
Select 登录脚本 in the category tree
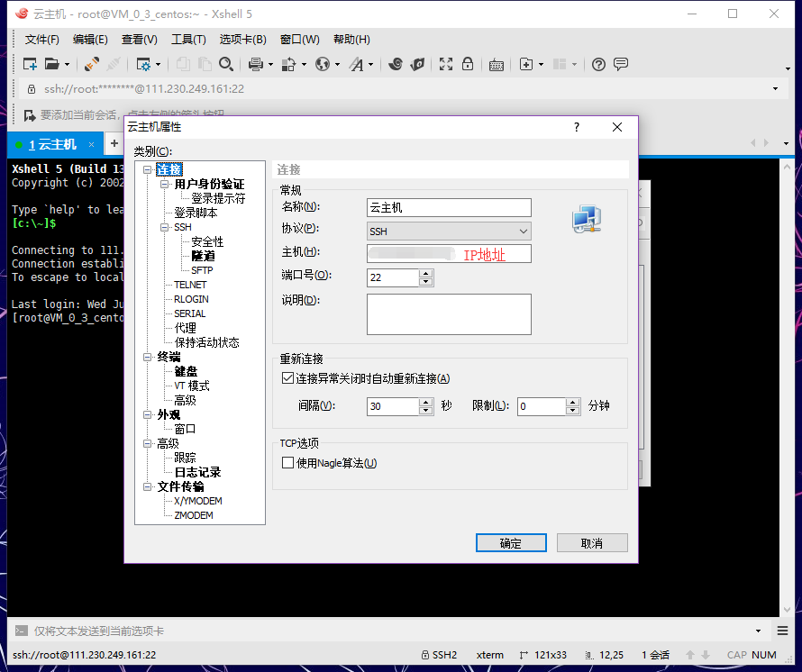(x=196, y=213)
